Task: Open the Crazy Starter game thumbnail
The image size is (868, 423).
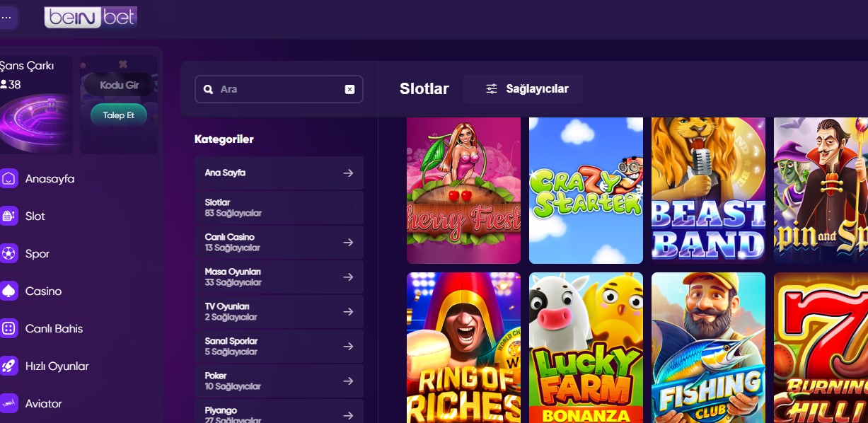Action: (586, 190)
